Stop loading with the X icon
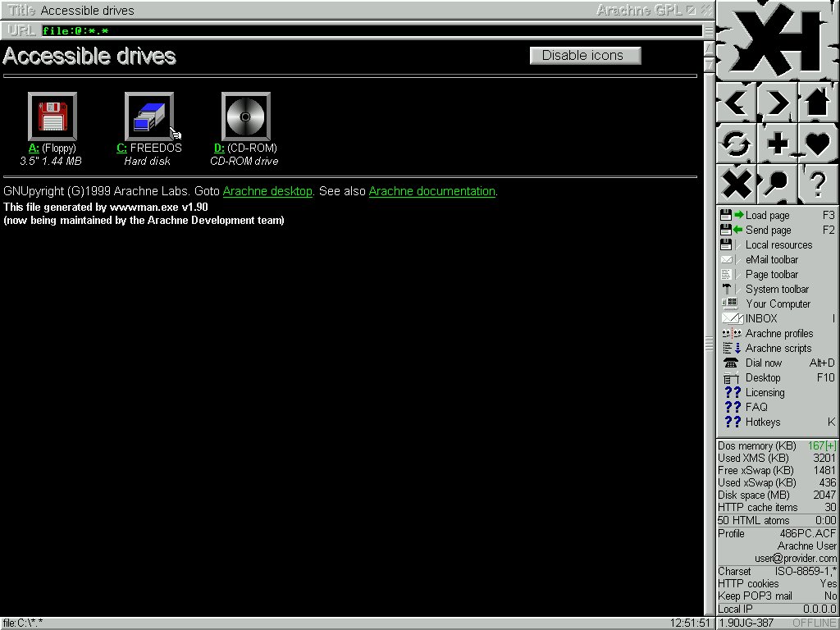Viewport: 840px width, 630px height. click(736, 184)
